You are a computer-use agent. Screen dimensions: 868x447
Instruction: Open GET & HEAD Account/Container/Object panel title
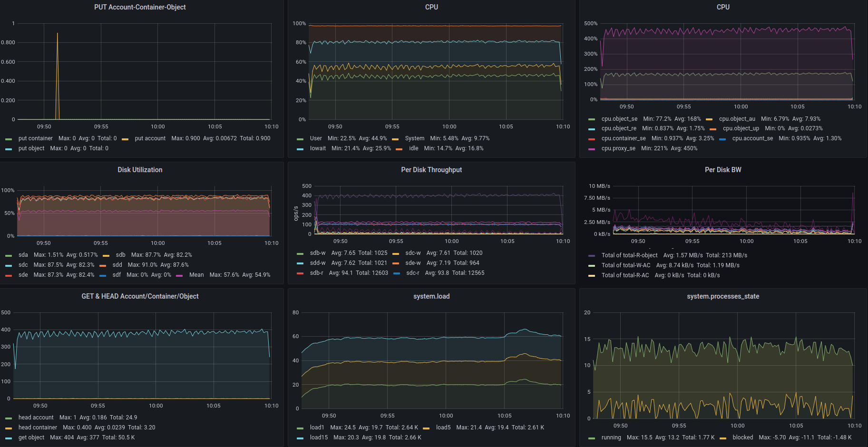click(x=140, y=296)
